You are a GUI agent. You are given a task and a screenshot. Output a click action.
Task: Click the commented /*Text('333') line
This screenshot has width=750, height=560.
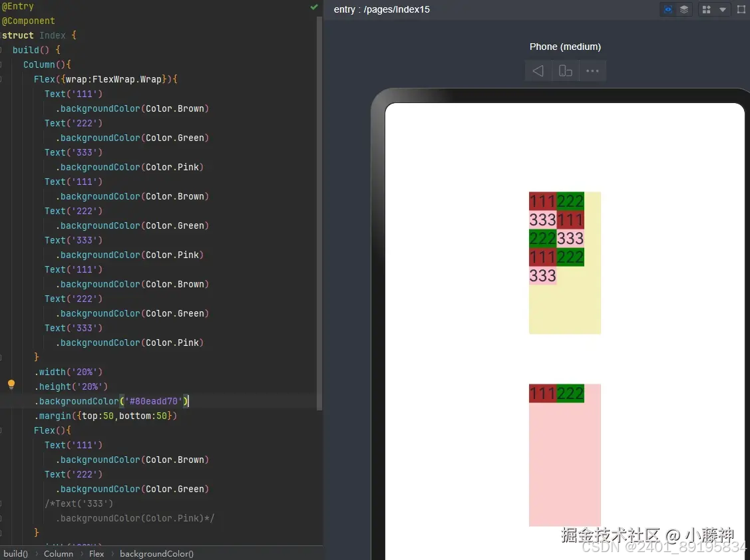[79, 503]
